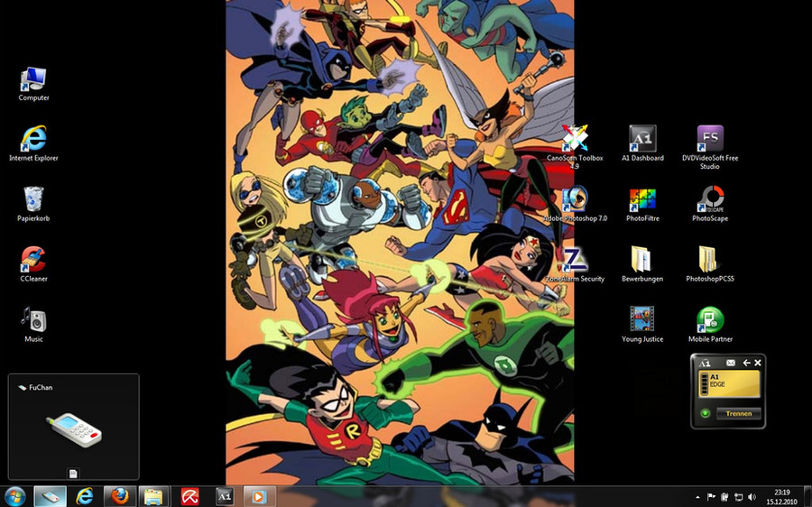Open A1 Dashboard from the taskbar
Image resolution: width=812 pixels, height=507 pixels.
click(225, 497)
